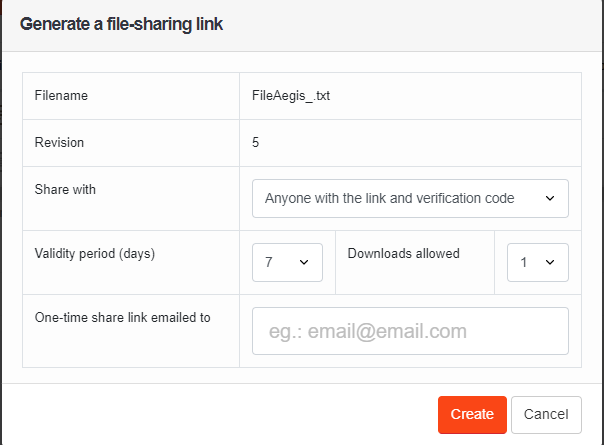Open the Share with dropdown

[410, 198]
